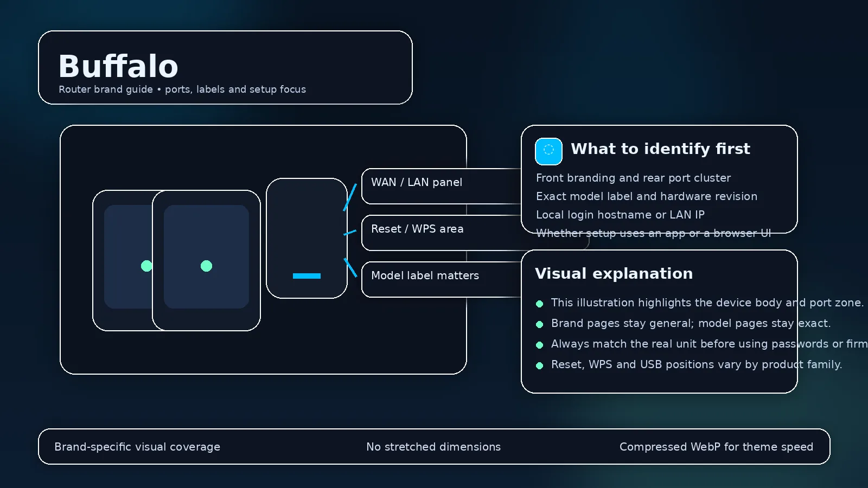Click the Model label matters callout label
868x488 pixels.
pyautogui.click(x=425, y=275)
